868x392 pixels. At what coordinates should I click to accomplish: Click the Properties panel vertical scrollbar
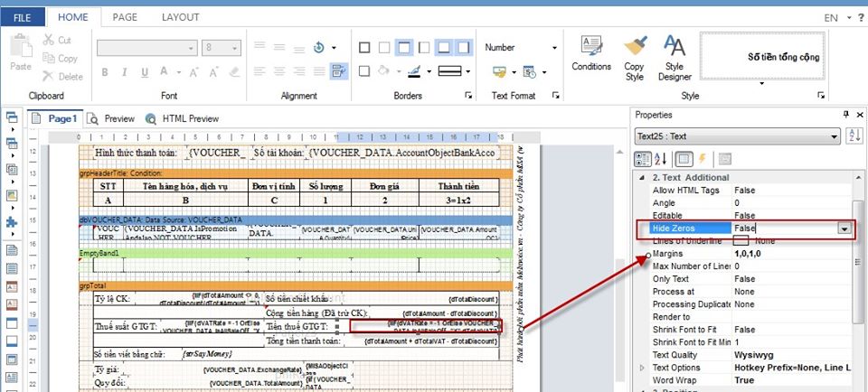(857, 262)
